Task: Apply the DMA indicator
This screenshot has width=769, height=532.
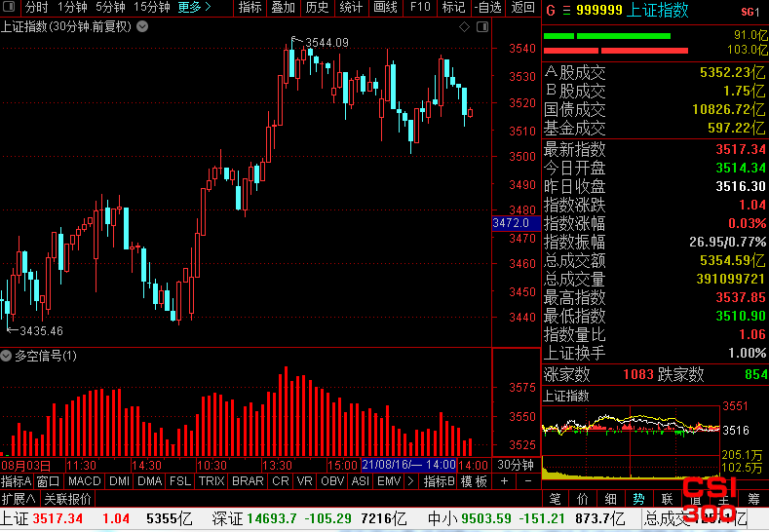Action: pos(149,481)
